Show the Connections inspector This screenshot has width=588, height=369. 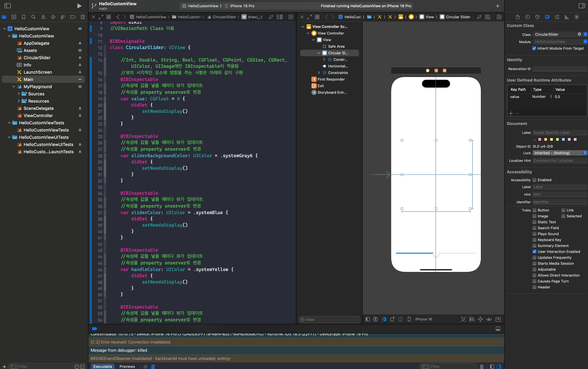577,17
